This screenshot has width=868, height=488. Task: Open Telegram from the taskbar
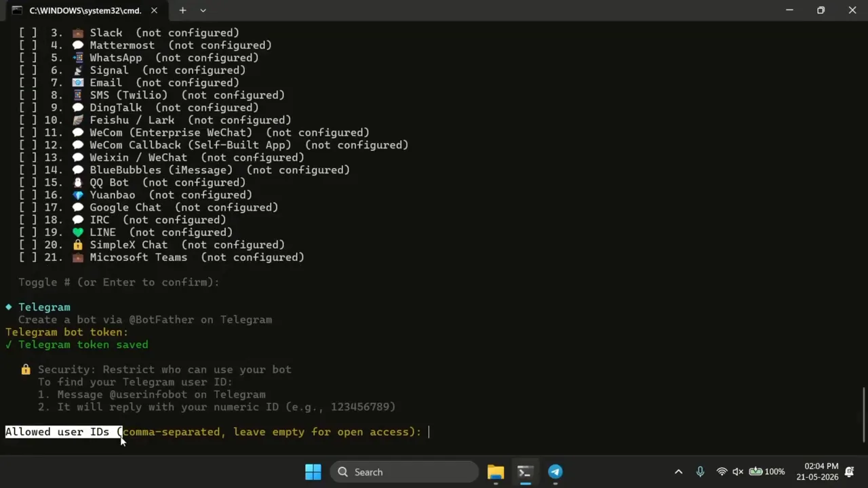555,472
